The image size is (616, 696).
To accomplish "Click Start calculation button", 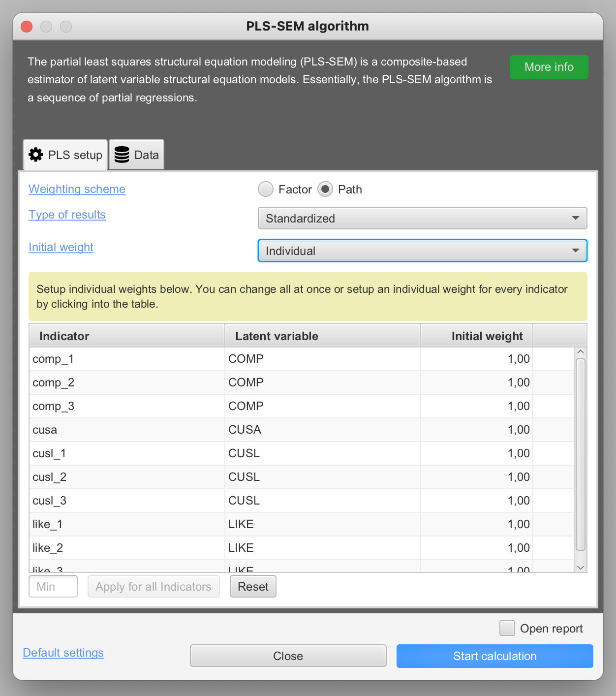I will [495, 656].
